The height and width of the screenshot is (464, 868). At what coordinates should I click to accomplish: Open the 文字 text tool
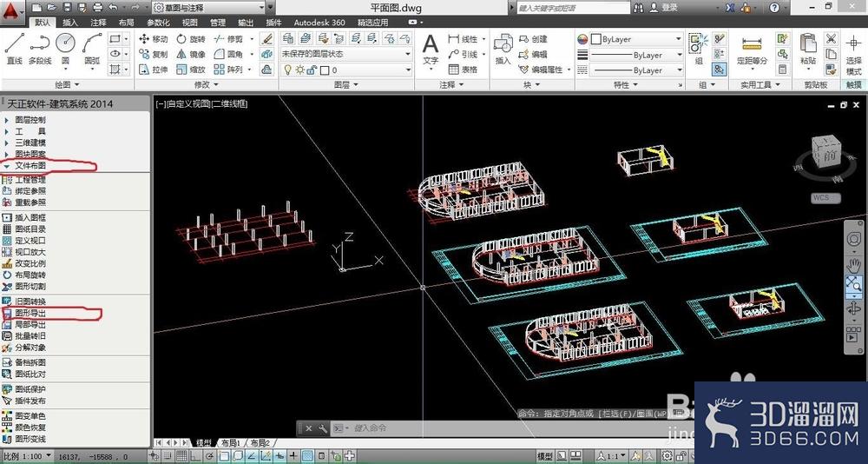pos(431,49)
